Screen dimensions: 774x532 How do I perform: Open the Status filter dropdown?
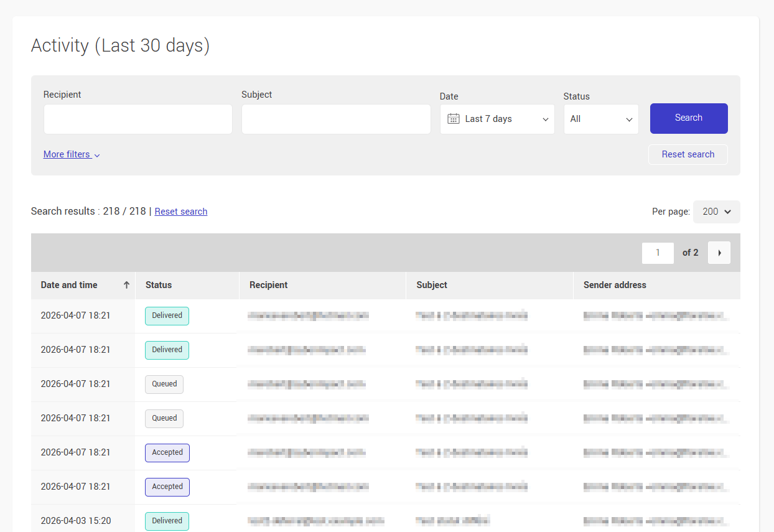pos(600,119)
